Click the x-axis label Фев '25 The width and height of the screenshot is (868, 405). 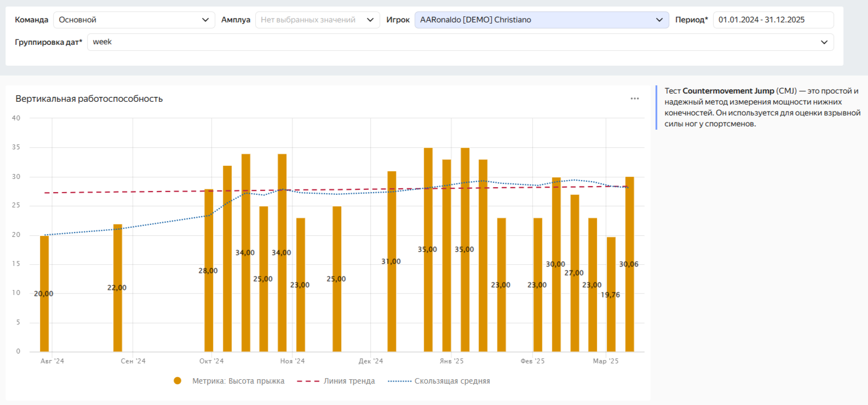(x=533, y=361)
